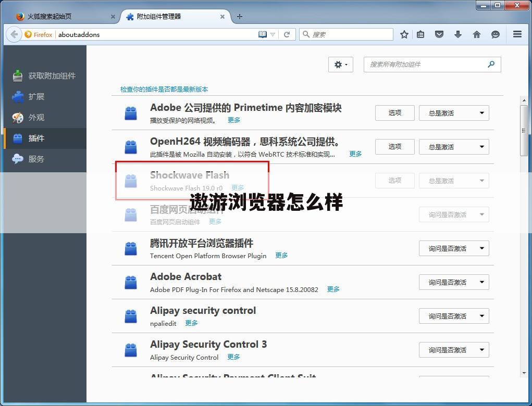Select the 附加组件管理器 tab
Image resolution: width=532 pixels, height=406 pixels.
pyautogui.click(x=175, y=17)
